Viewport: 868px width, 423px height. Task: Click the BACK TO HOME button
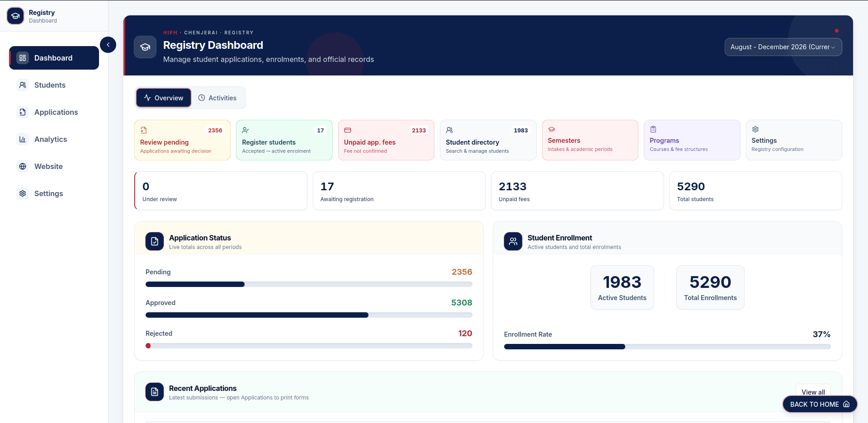820,404
